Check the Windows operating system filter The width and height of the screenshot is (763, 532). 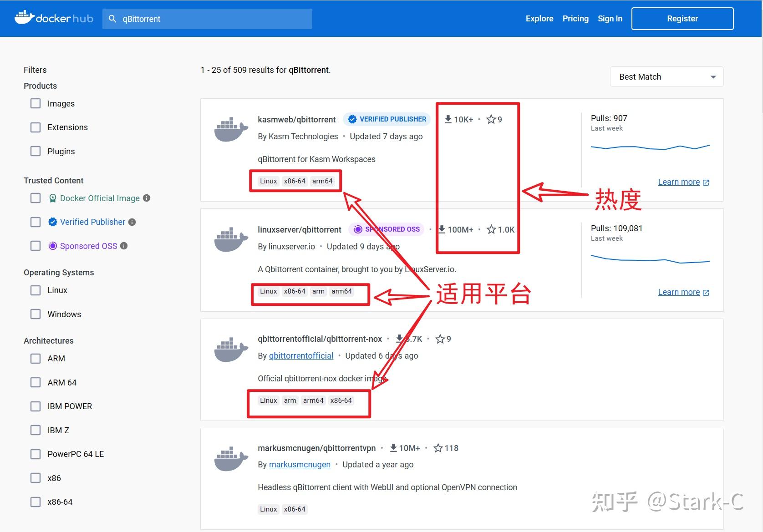[36, 314]
